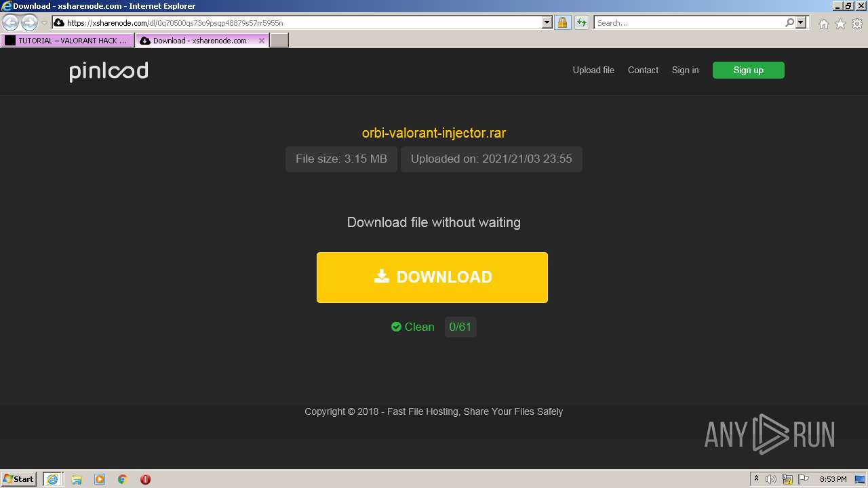Image resolution: width=868 pixels, height=488 pixels.
Task: Click the File size: 3.15 MB label
Action: 341,159
